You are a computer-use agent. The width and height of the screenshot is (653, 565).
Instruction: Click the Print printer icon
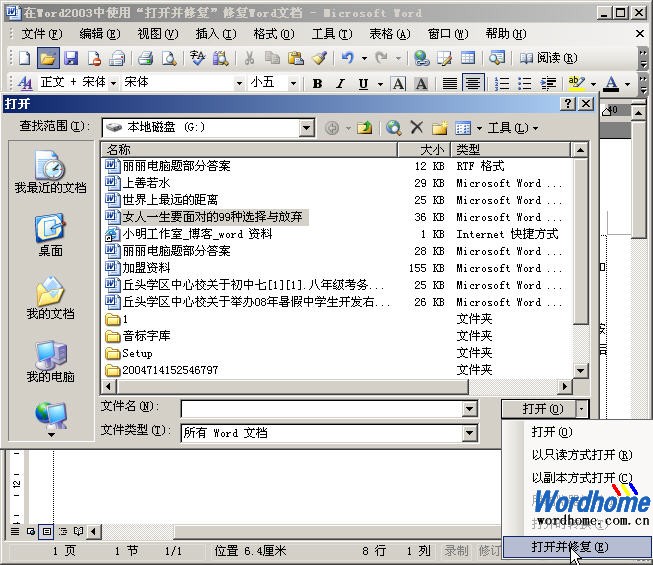[x=145, y=58]
